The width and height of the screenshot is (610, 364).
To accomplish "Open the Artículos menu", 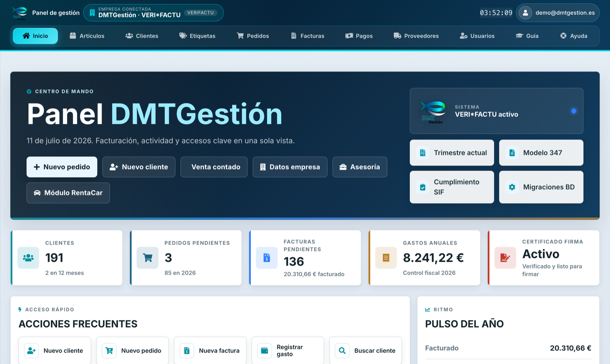I will 87,36.
